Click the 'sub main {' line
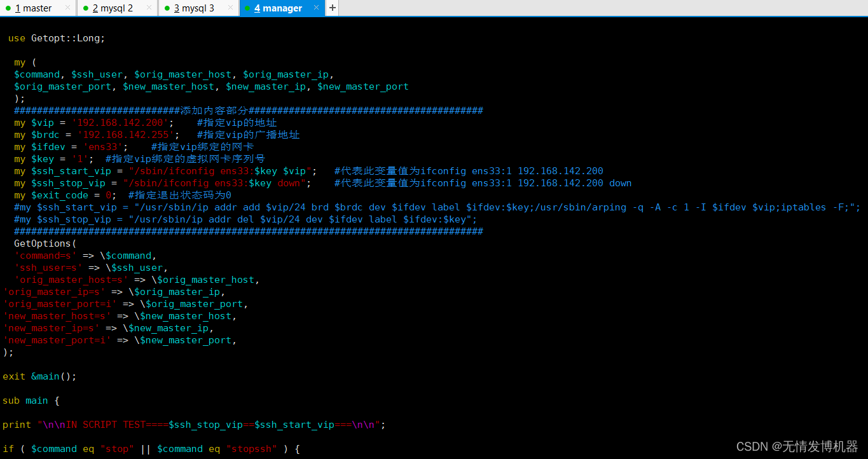Viewport: 868px width, 459px height. coord(31,401)
